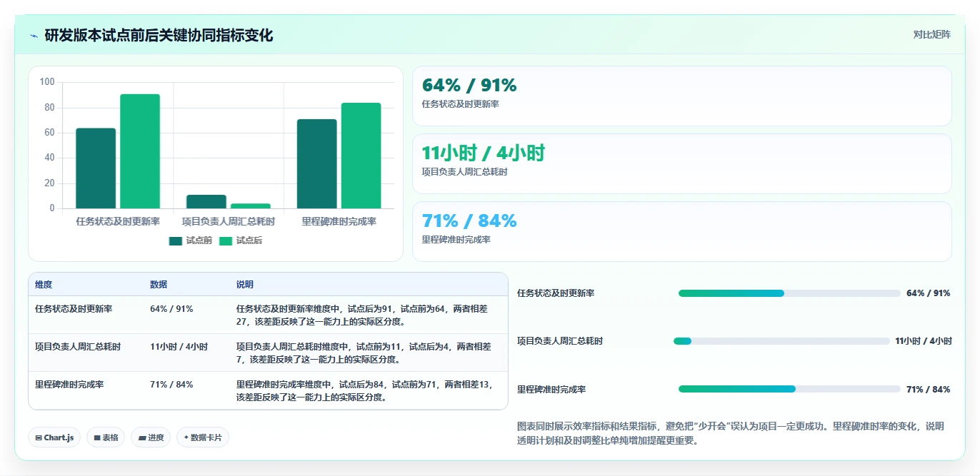The width and height of the screenshot is (980, 476).
Task: Click the 100 value on the chart axis
Action: click(47, 82)
